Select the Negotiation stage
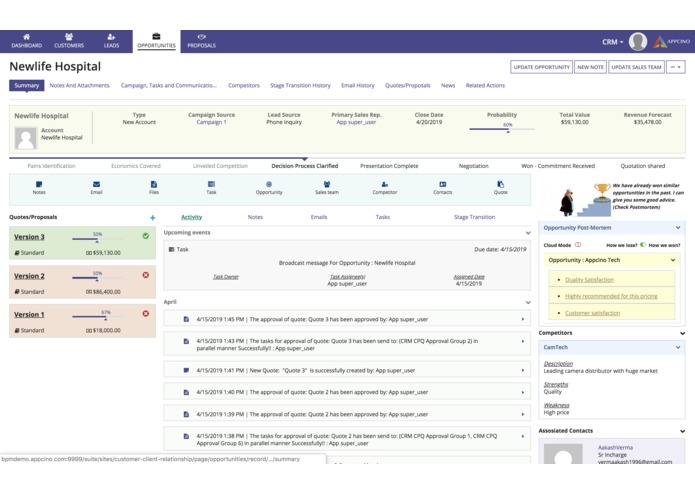Screen dimensions: 695x494 [473, 166]
